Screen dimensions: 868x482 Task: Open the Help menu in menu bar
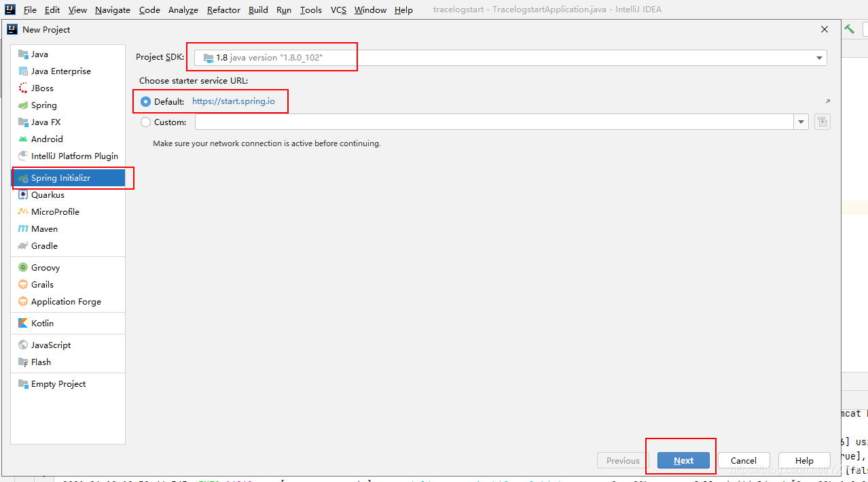pyautogui.click(x=403, y=10)
